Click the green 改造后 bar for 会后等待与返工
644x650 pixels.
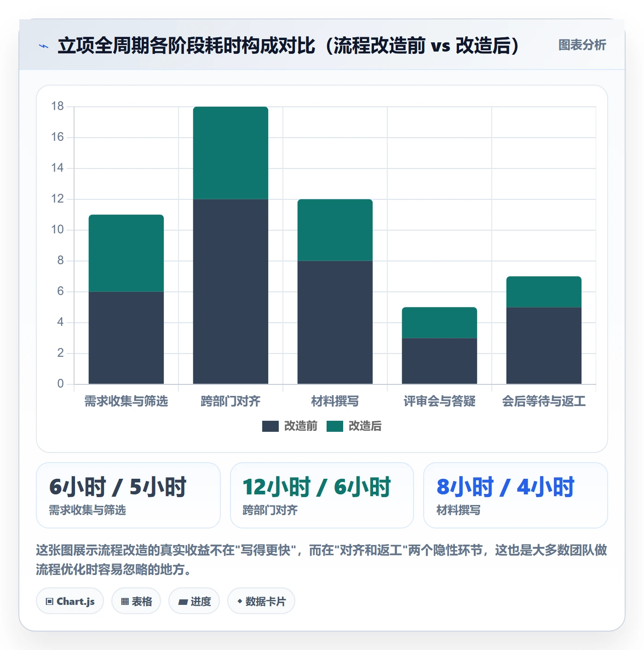544,292
